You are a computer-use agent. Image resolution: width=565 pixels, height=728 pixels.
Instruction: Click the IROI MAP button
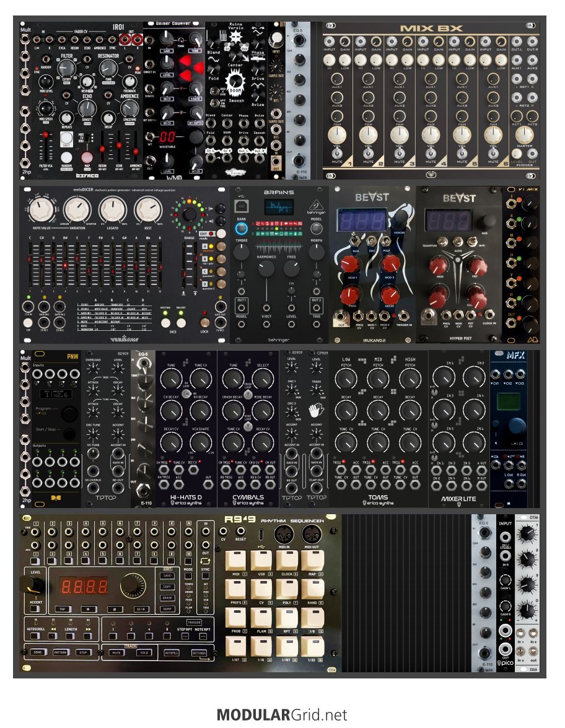coord(87,157)
